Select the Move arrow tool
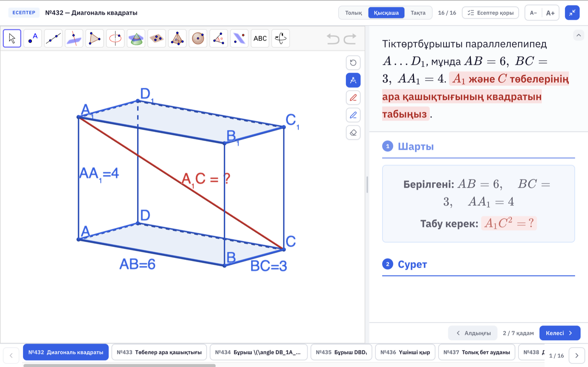 point(12,38)
